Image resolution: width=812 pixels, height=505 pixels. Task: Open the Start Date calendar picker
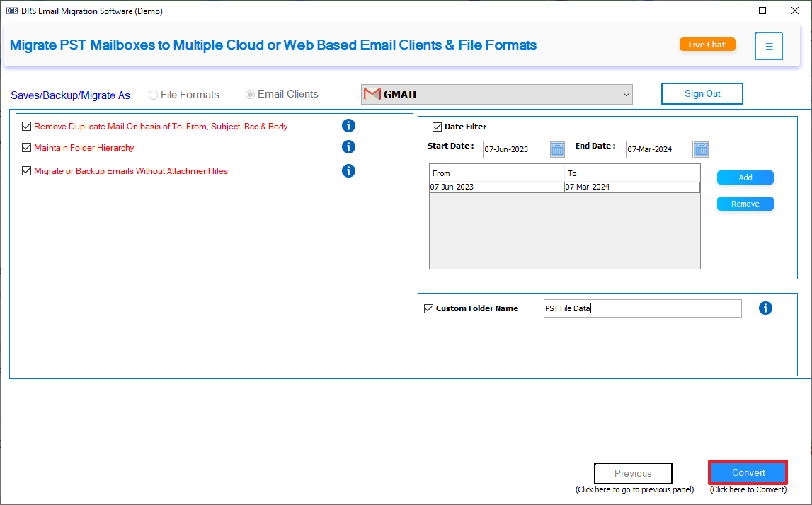557,149
